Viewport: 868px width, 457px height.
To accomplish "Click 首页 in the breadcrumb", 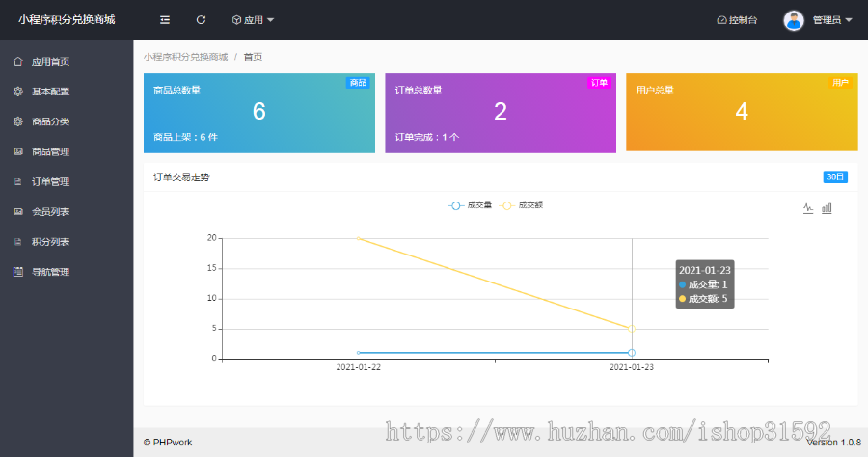I will click(253, 57).
